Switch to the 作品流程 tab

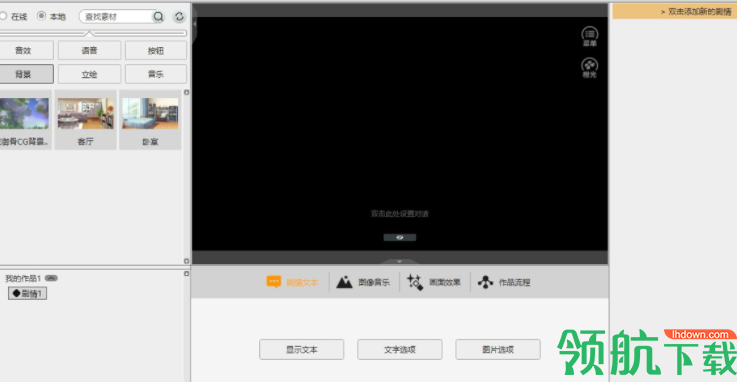(x=504, y=282)
